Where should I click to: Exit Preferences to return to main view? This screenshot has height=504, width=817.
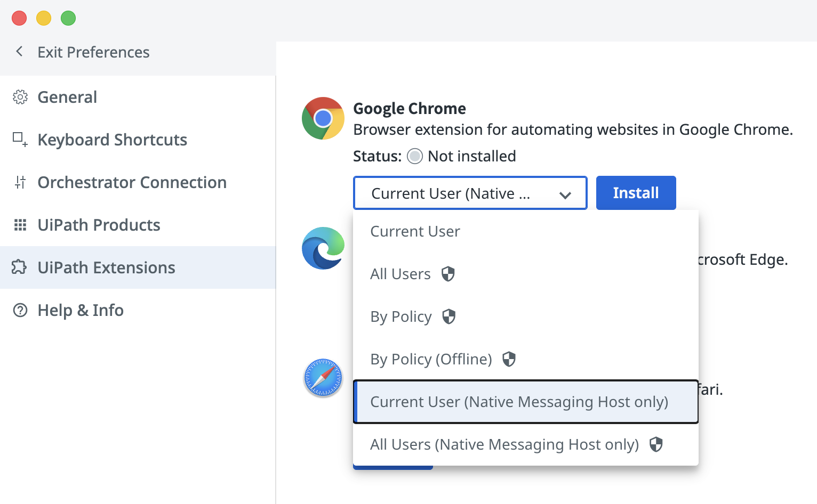point(93,52)
